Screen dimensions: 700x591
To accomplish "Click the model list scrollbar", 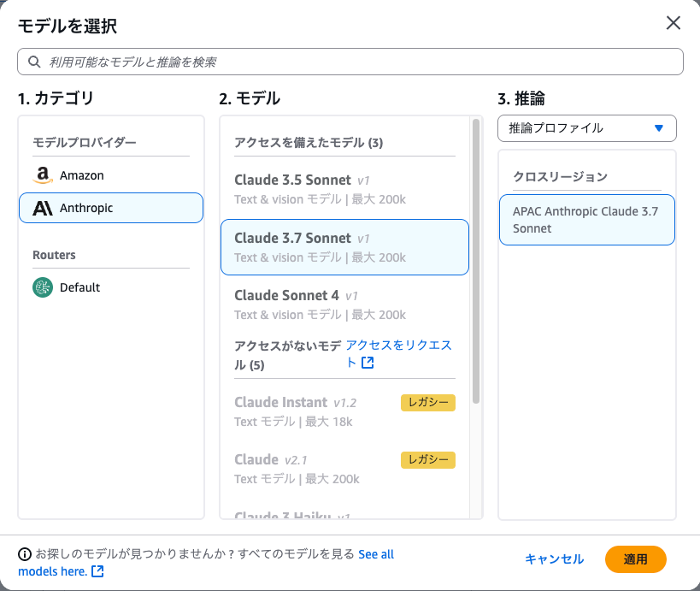I will point(476,262).
